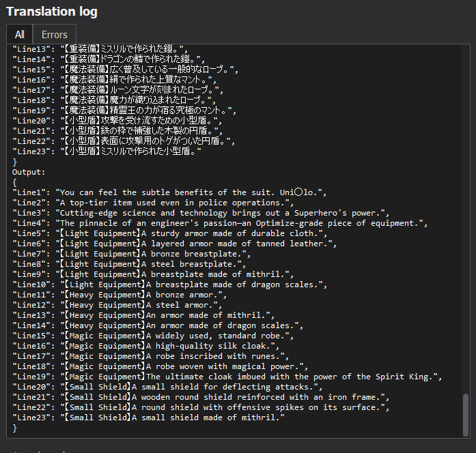Click Japanese input Line18 with 魔法装備
476x453 pixels.
tap(114, 100)
